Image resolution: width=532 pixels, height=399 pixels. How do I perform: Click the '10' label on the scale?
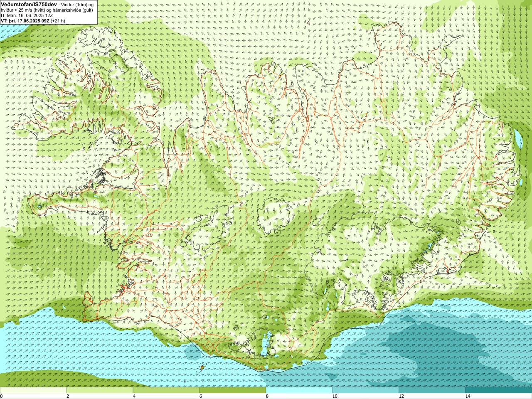(335, 396)
